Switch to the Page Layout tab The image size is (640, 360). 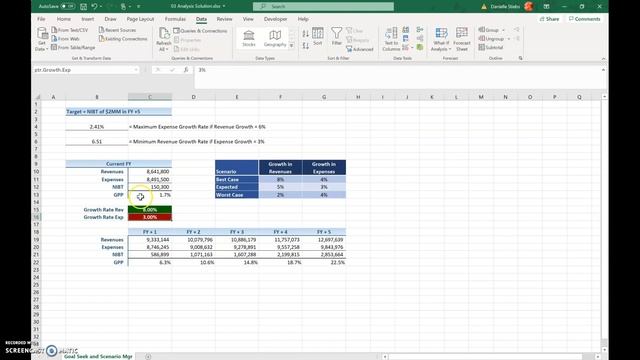pos(140,19)
